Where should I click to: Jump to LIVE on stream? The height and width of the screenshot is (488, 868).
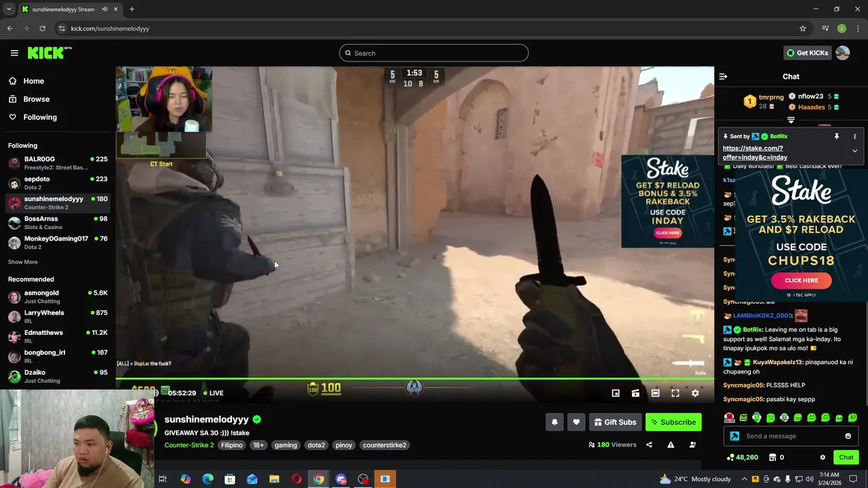pyautogui.click(x=213, y=393)
